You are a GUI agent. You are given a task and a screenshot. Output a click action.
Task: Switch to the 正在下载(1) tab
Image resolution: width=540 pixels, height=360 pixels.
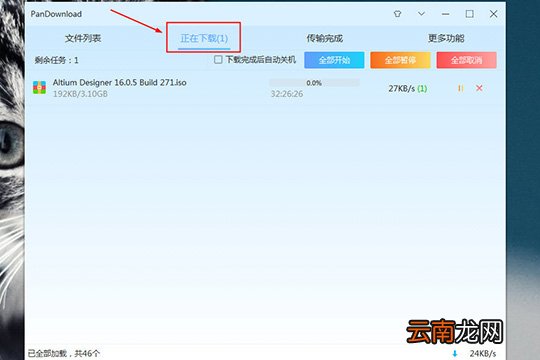204,38
